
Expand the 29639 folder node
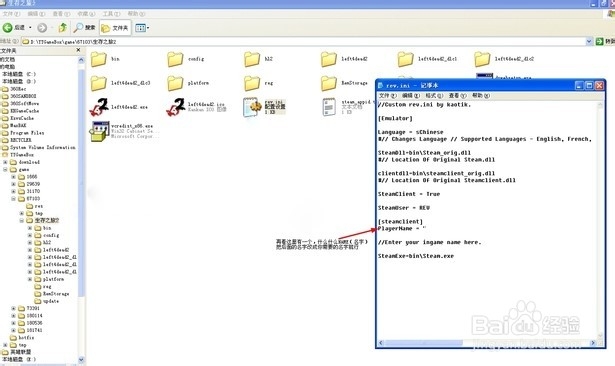point(13,184)
